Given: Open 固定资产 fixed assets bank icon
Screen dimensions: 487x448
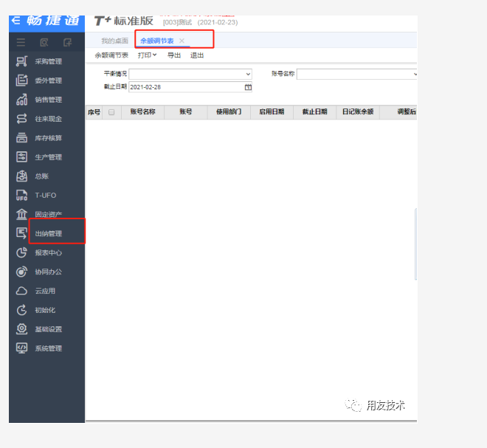Looking at the screenshot, I should [21, 214].
